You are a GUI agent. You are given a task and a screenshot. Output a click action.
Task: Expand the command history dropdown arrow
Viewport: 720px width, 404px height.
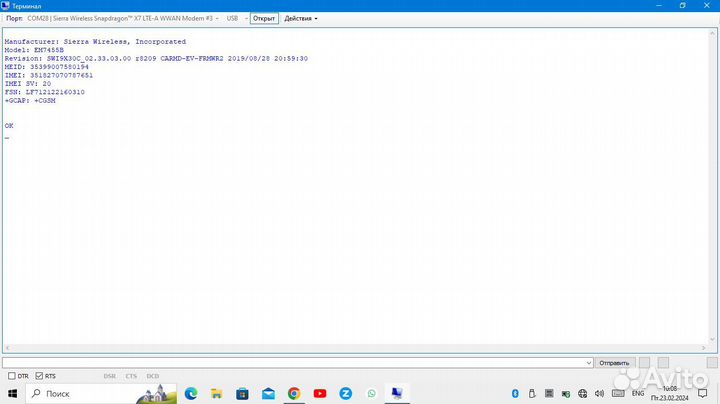[x=589, y=362]
